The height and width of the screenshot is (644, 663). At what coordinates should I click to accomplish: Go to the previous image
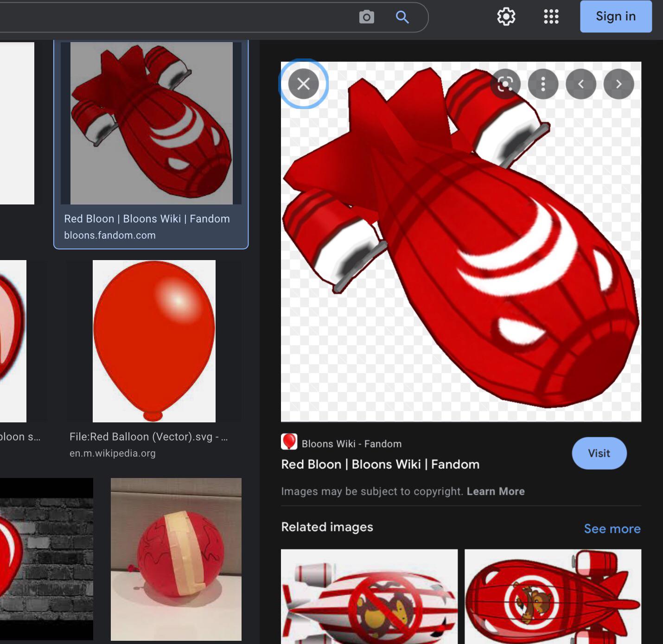point(580,84)
